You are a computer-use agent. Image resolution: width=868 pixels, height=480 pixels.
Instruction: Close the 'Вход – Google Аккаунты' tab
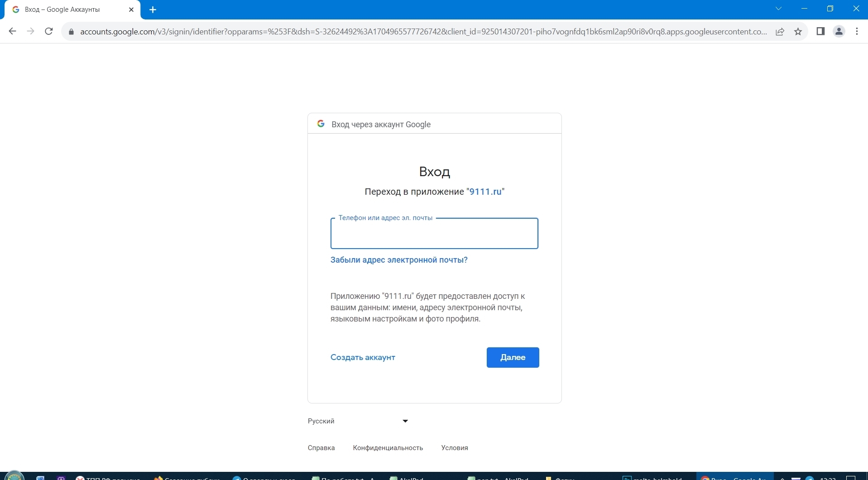point(131,10)
